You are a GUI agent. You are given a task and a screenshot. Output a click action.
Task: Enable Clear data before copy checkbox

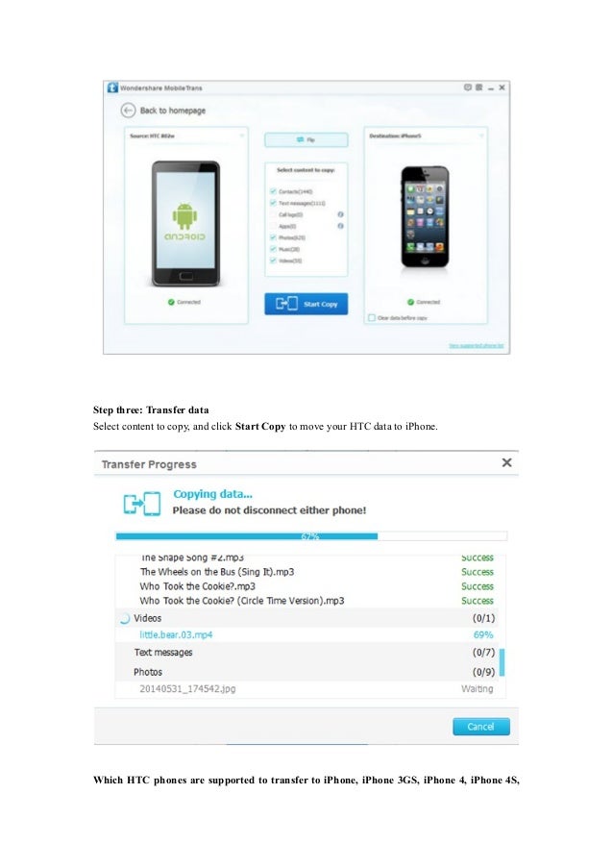coord(372,318)
